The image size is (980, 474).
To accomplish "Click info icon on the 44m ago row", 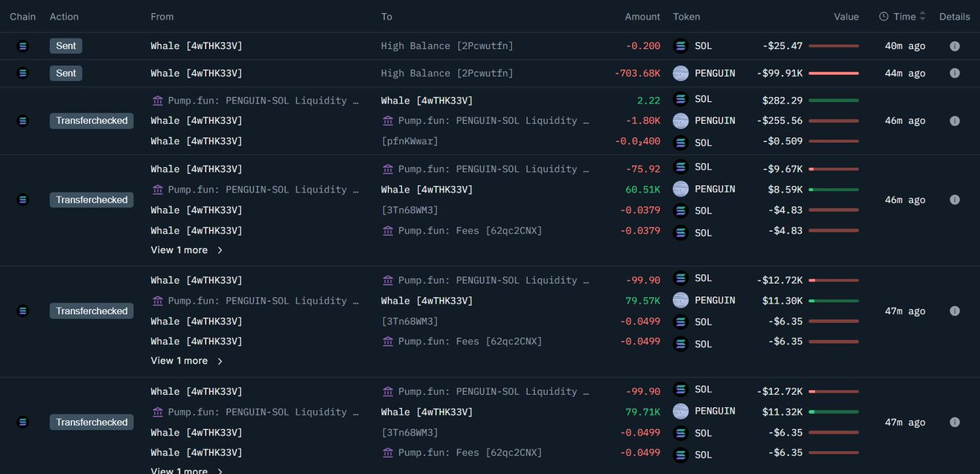I will (x=954, y=73).
